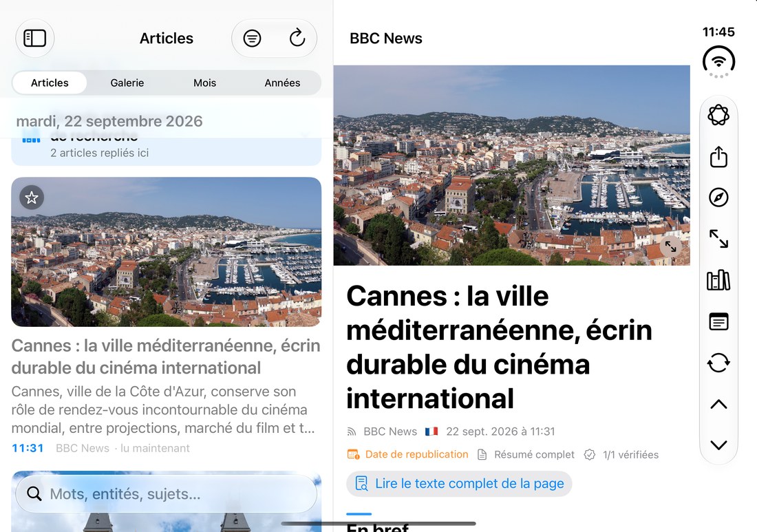
Task: Click the Wi-Fi status indicator
Action: tap(718, 62)
